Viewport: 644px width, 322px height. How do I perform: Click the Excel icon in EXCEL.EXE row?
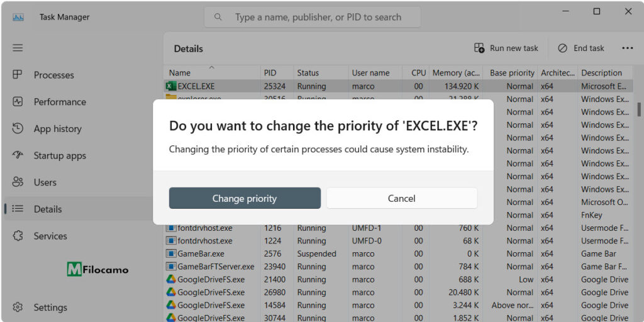[x=170, y=86]
